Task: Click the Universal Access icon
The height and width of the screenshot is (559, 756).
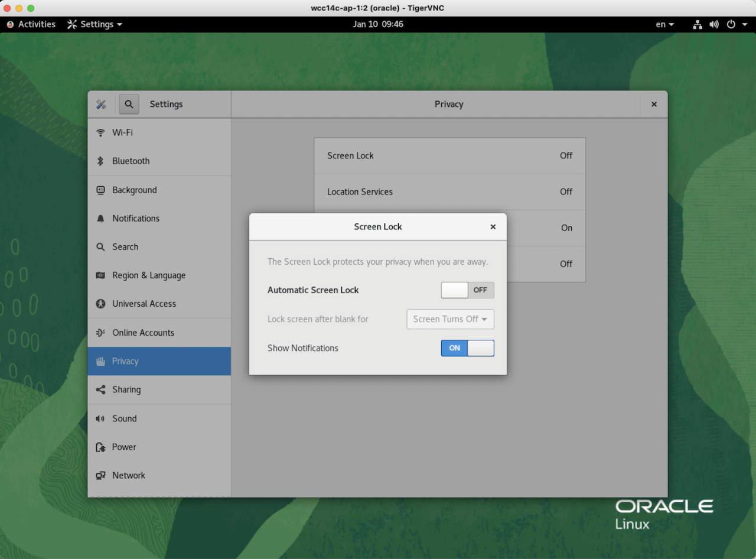Action: tap(100, 304)
